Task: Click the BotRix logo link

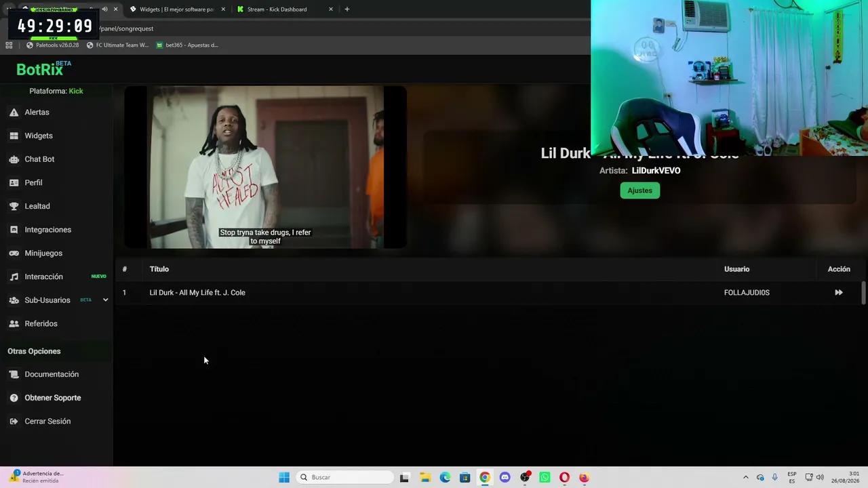Action: pos(43,68)
